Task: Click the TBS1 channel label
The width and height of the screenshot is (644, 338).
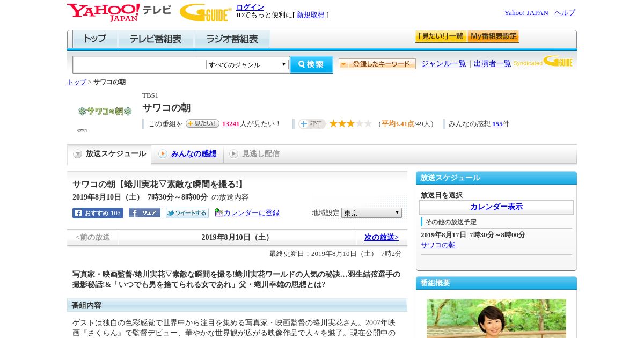Action: [150, 95]
